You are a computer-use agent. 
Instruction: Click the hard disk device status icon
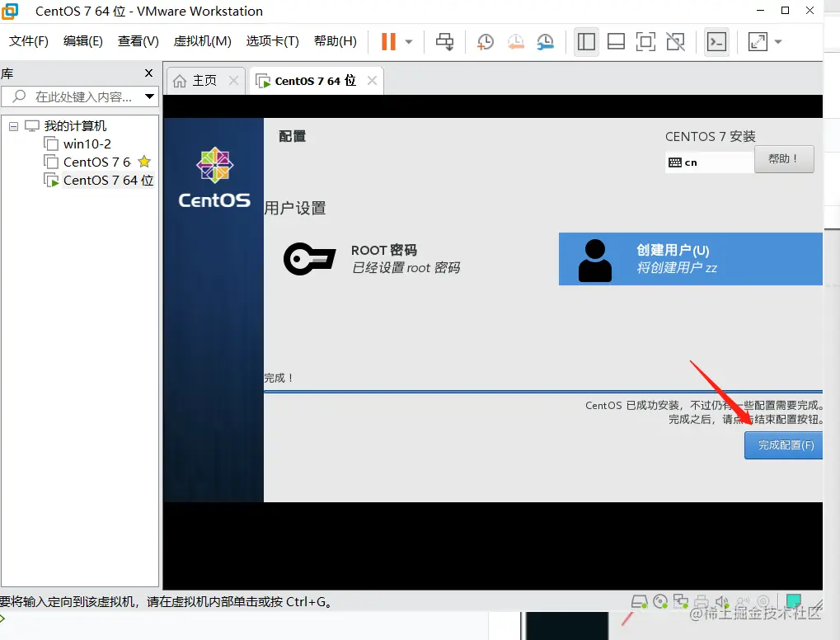(x=639, y=603)
